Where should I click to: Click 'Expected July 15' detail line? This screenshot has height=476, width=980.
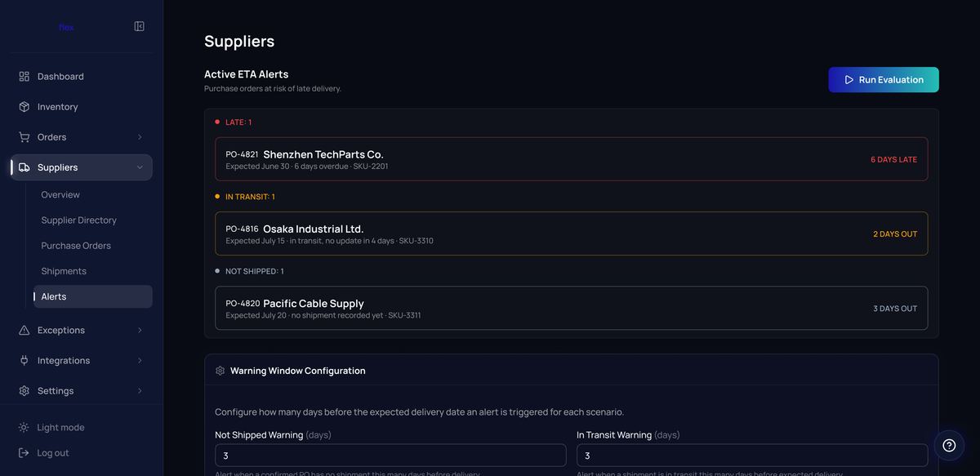point(330,241)
